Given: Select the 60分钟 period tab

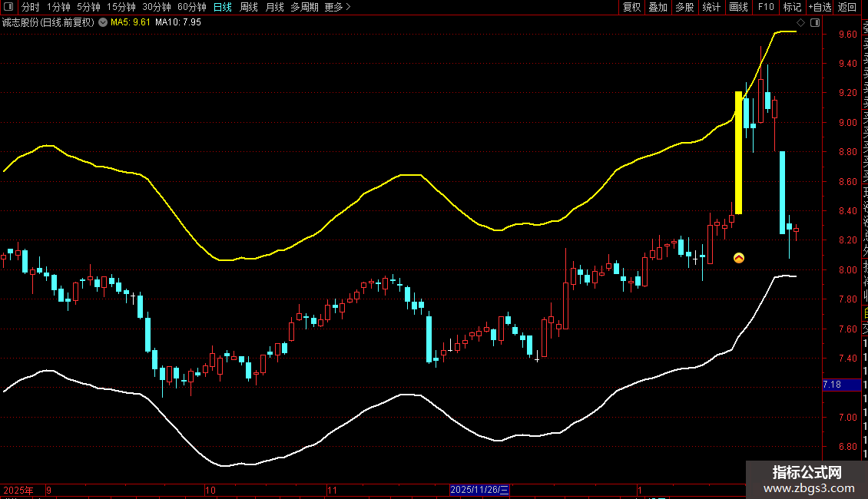Looking at the screenshot, I should (x=191, y=7).
